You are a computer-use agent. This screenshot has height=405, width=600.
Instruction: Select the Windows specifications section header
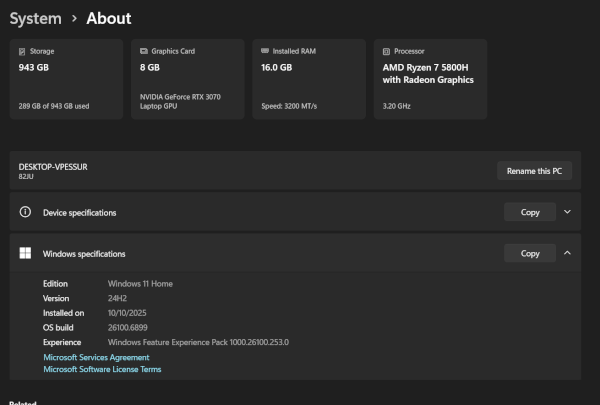click(84, 254)
